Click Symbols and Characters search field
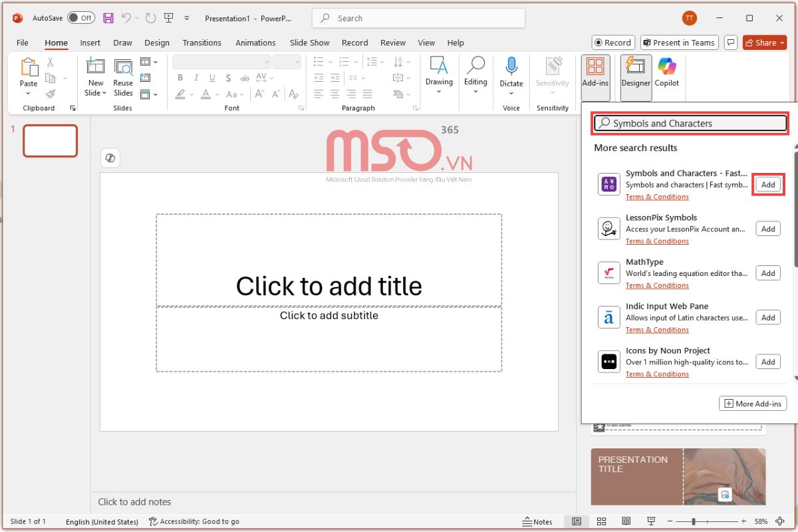Screen dimensions: 798x532 pos(690,123)
